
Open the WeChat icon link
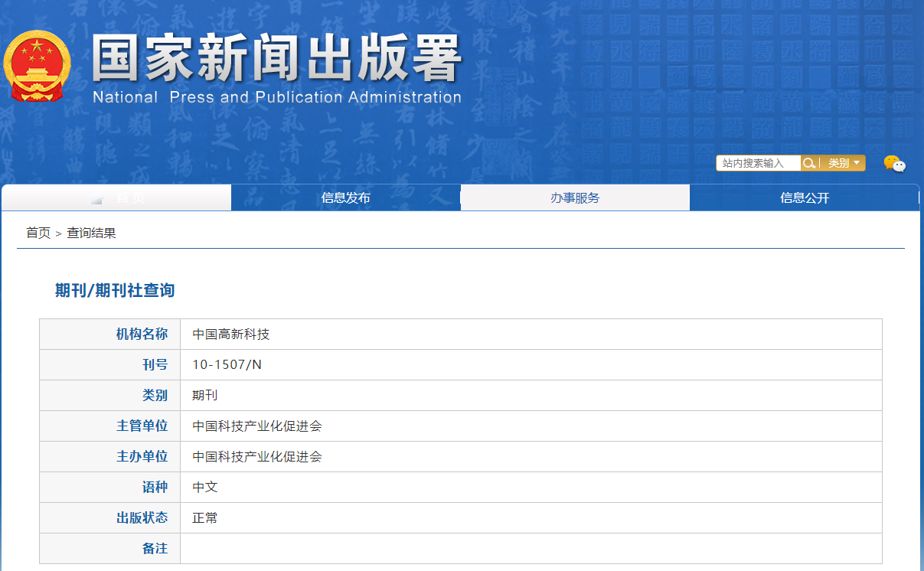tap(893, 164)
